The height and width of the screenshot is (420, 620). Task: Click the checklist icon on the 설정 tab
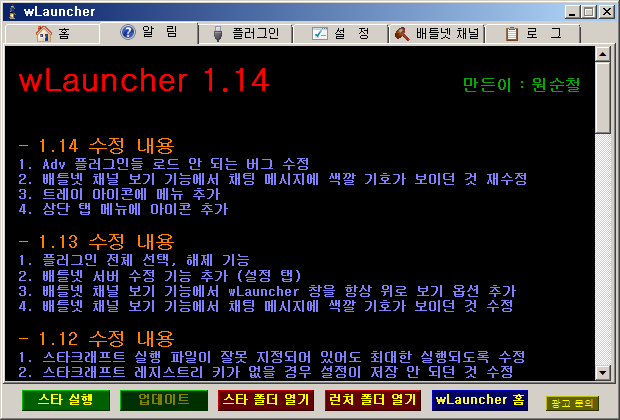(x=319, y=34)
